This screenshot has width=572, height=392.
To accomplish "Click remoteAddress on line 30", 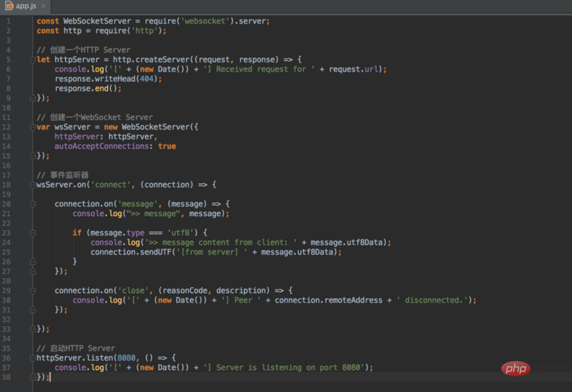I will point(353,300).
